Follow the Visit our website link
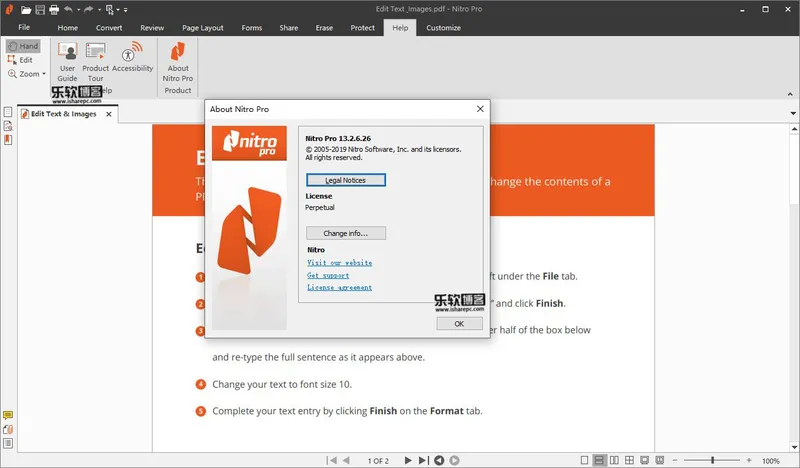The height and width of the screenshot is (468, 800). click(339, 263)
